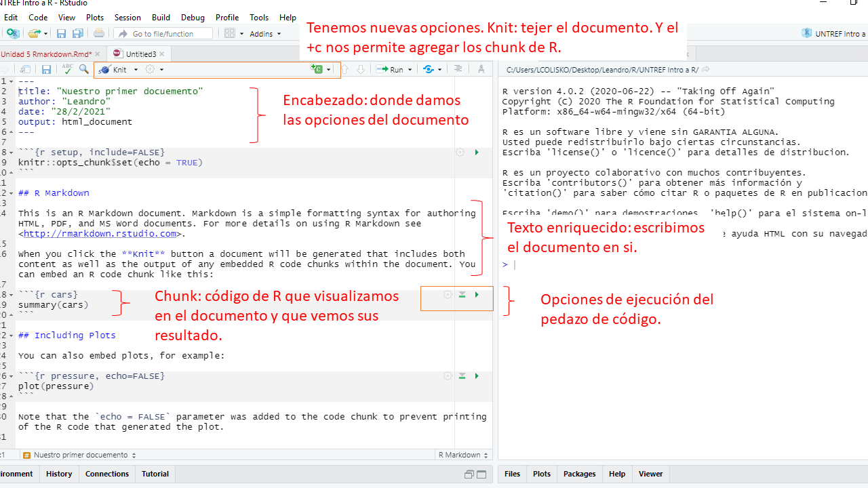Image resolution: width=868 pixels, height=488 pixels.
Task: Run the pressure chunk with the green arrow
Action: pyautogui.click(x=477, y=376)
